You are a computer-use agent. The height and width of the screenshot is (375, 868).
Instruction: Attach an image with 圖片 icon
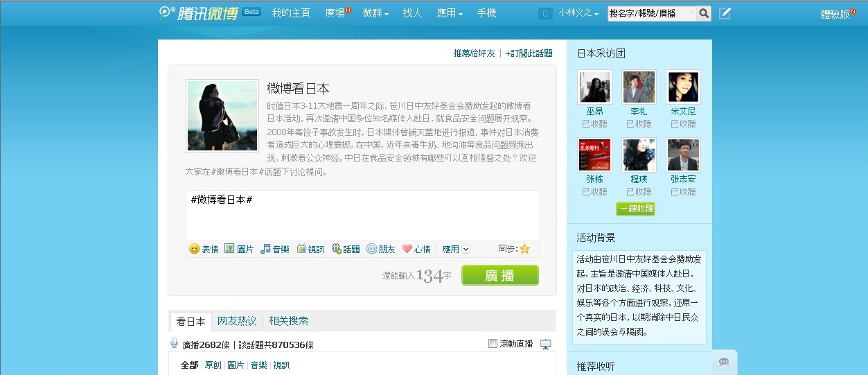tap(239, 249)
